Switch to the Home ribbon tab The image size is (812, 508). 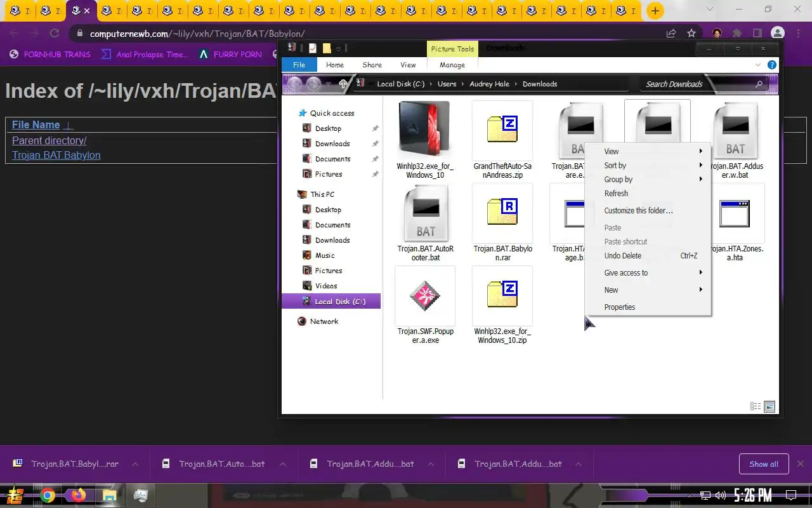[335, 65]
